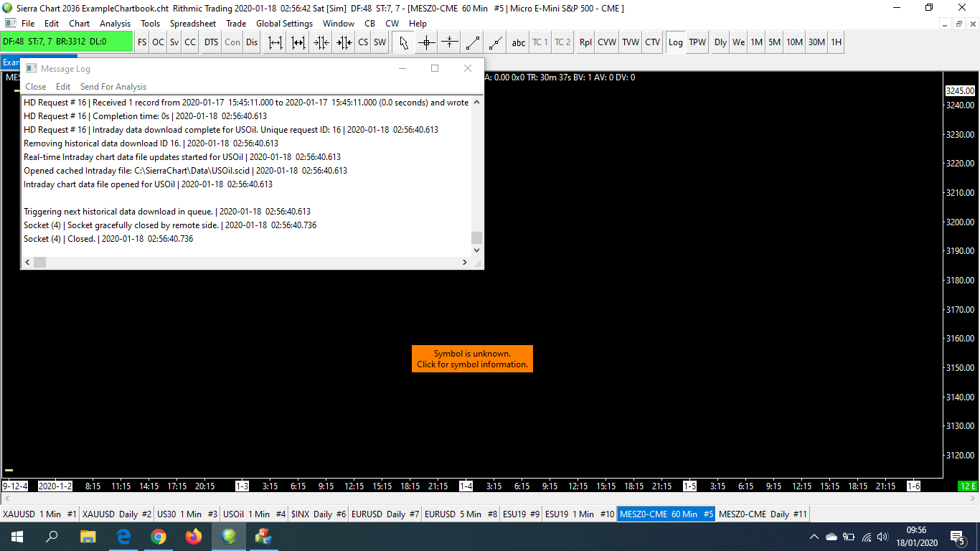
Task: Open the Trade menu
Action: pyautogui.click(x=236, y=24)
